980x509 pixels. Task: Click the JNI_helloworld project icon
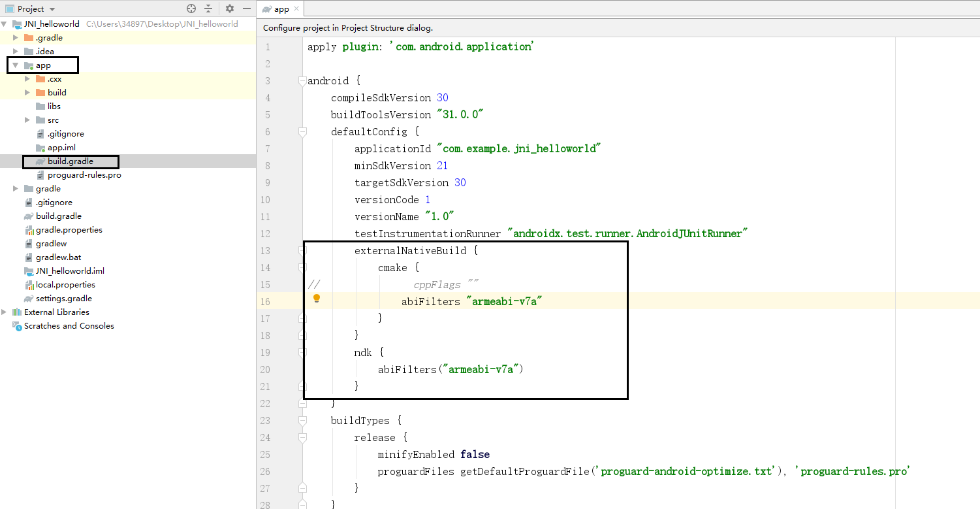[x=17, y=24]
